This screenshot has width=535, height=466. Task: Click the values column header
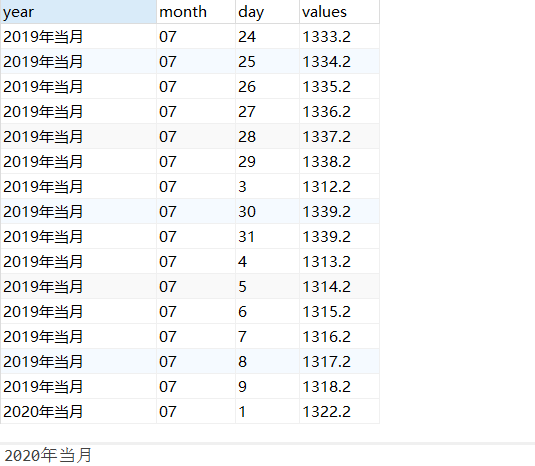tap(339, 12)
